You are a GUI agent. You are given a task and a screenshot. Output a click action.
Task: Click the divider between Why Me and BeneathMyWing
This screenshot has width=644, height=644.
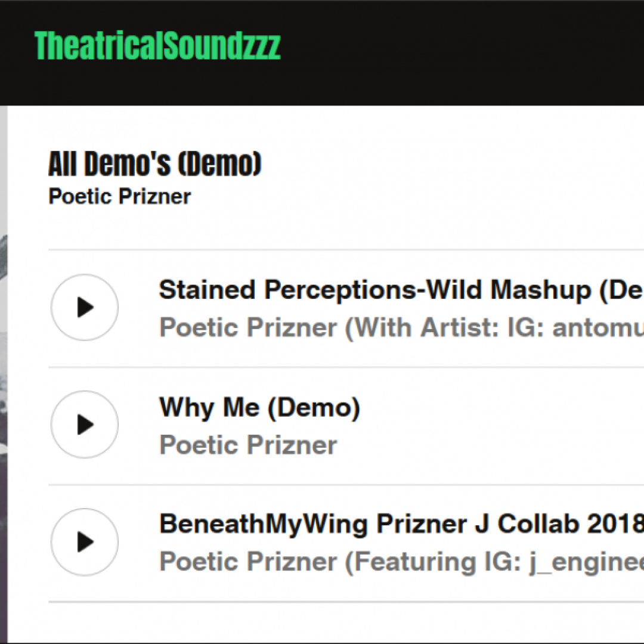[x=346, y=485]
